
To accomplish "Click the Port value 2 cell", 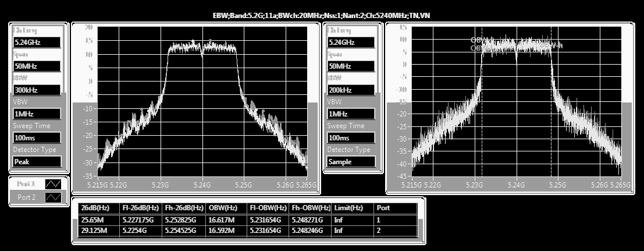I will [x=396, y=231].
